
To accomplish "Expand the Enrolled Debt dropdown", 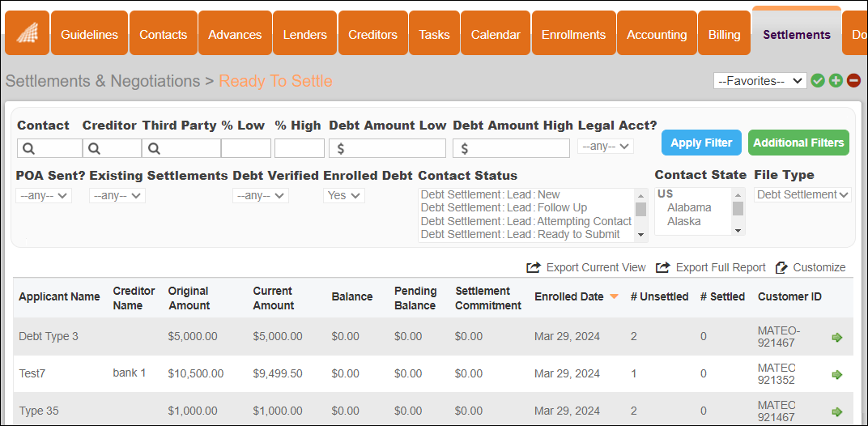I will point(344,195).
